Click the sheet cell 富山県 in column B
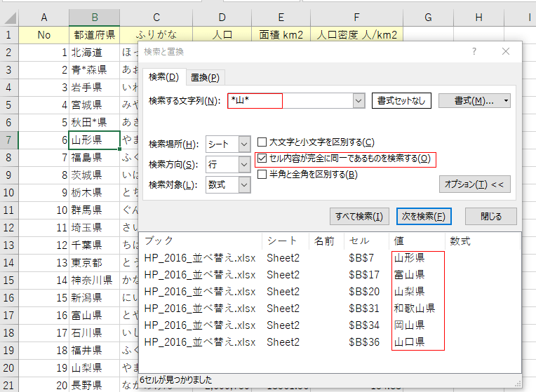Image resolution: width=536 pixels, height=392 pixels. point(95,315)
